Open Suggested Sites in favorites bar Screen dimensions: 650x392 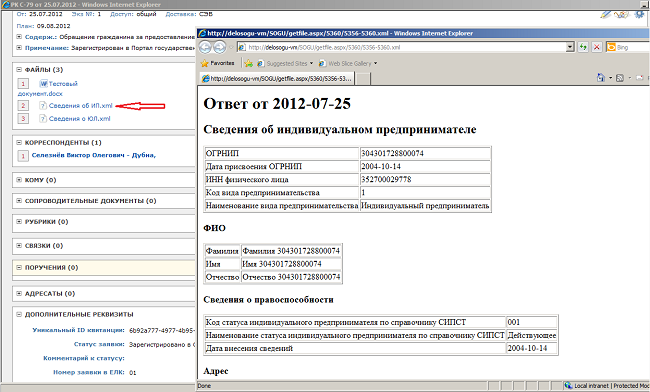[x=285, y=63]
